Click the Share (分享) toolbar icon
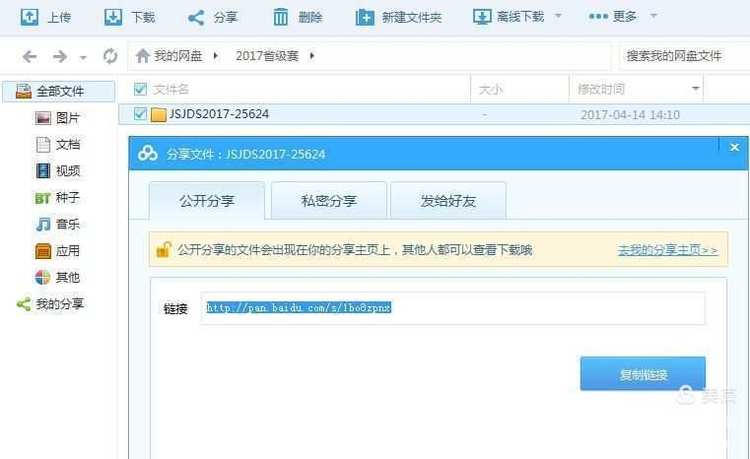 196,18
